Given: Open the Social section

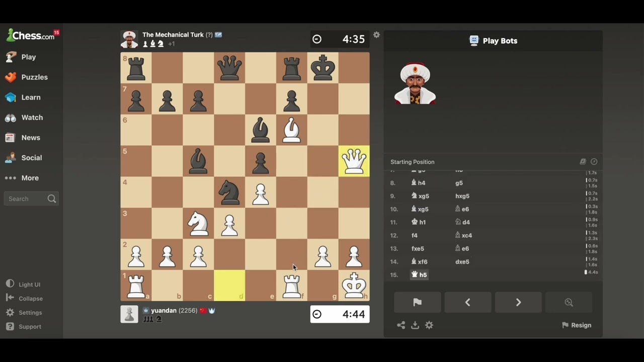Looking at the screenshot, I should click(x=24, y=158).
